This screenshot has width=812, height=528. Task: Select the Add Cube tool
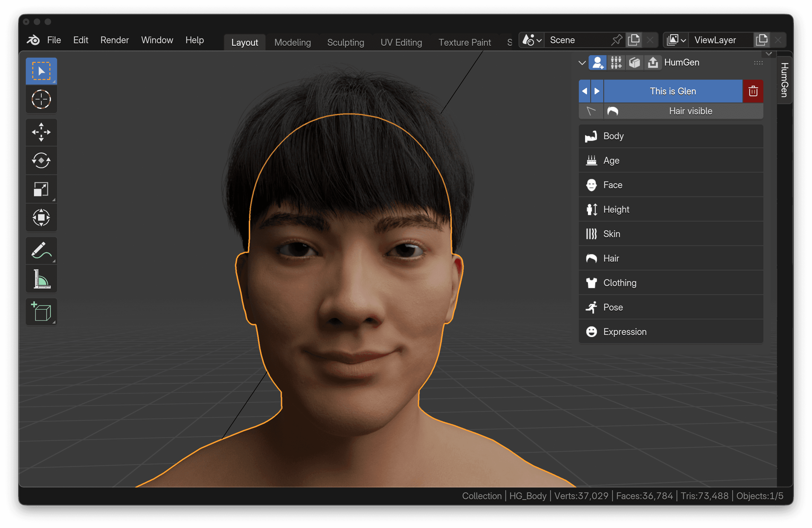41,312
